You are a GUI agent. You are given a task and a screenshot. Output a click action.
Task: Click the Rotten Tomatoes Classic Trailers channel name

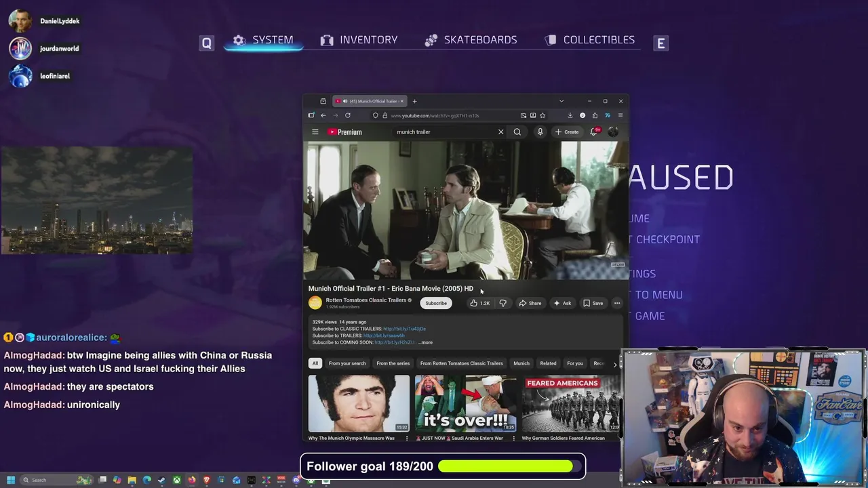coord(366,300)
